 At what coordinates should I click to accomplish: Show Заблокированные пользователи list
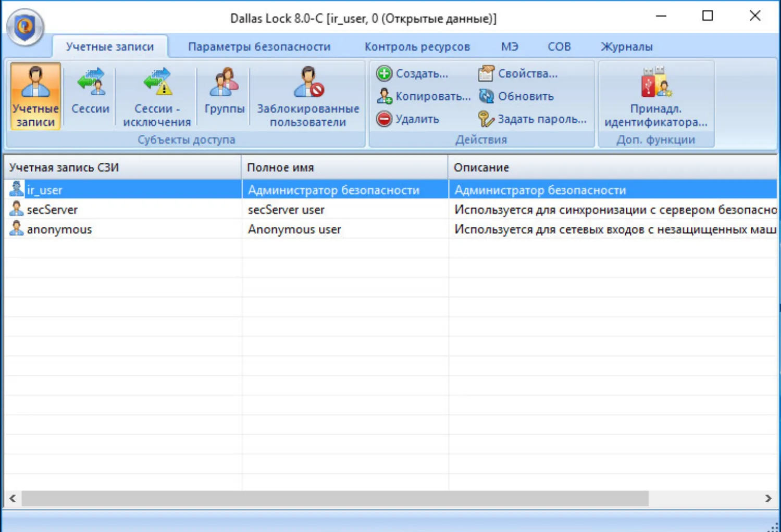308,97
